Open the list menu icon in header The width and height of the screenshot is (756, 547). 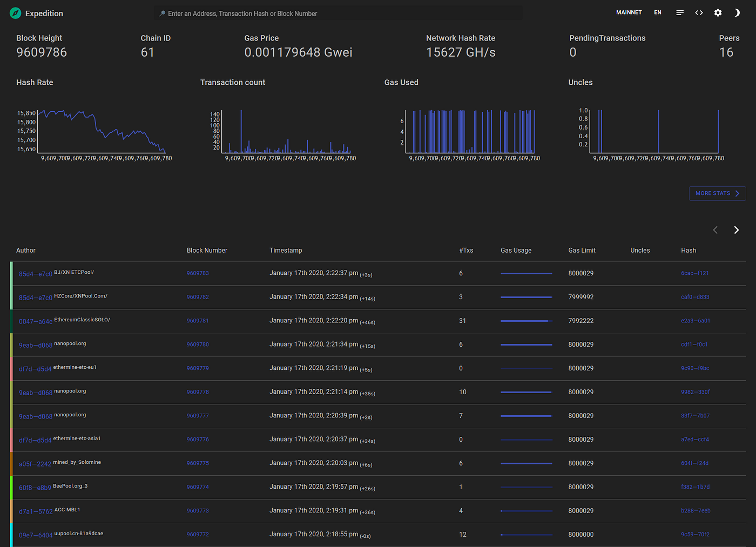(x=680, y=12)
